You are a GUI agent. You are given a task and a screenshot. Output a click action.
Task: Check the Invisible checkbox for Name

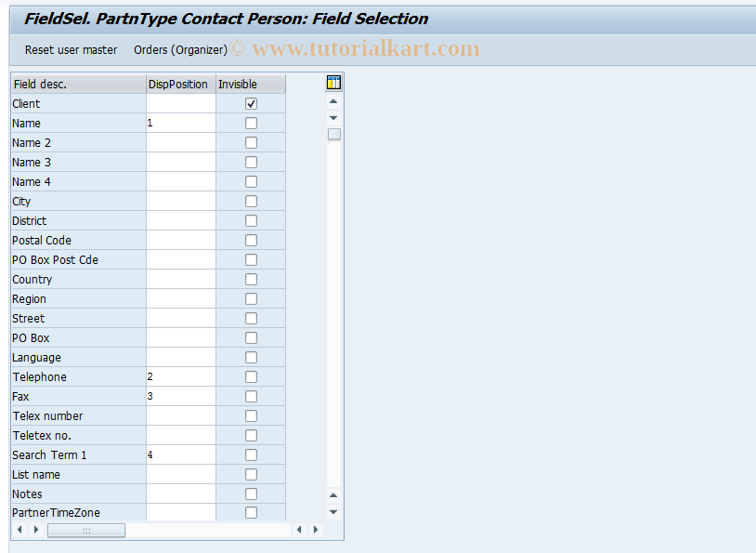coord(251,123)
